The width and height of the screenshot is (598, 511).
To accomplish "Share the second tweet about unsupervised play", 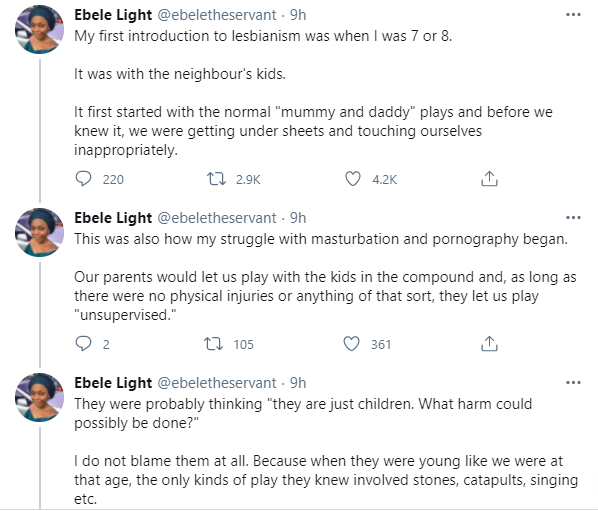I will [489, 344].
